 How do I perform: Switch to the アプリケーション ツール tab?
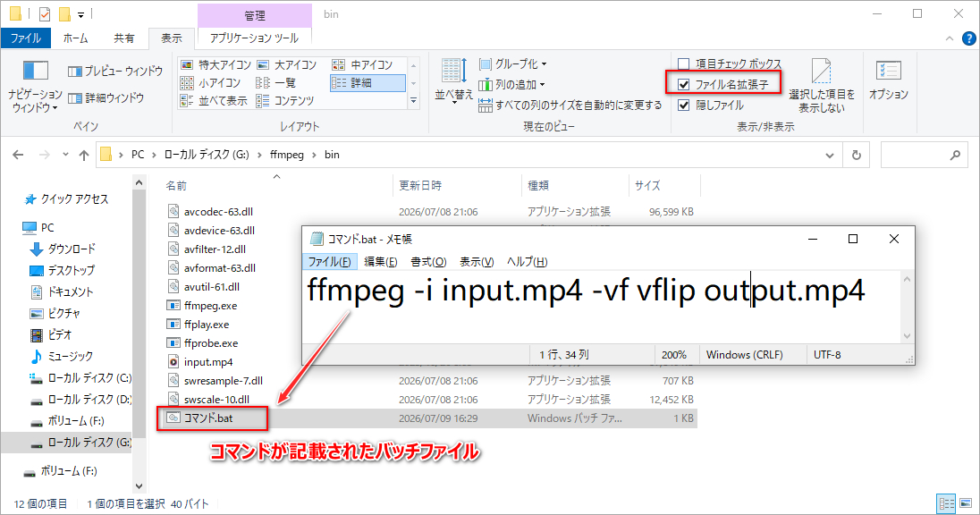(x=254, y=38)
